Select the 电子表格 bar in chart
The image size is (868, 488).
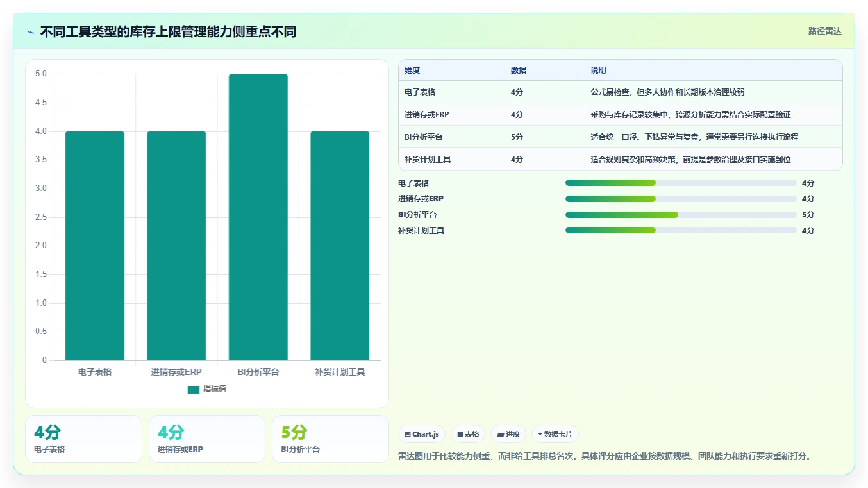(x=95, y=246)
